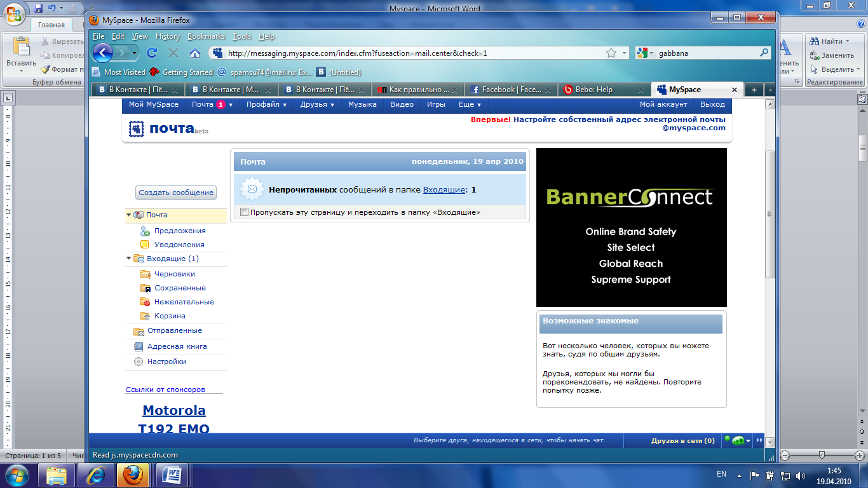
Task: Click the Нежелательные spam folder icon
Action: [144, 302]
